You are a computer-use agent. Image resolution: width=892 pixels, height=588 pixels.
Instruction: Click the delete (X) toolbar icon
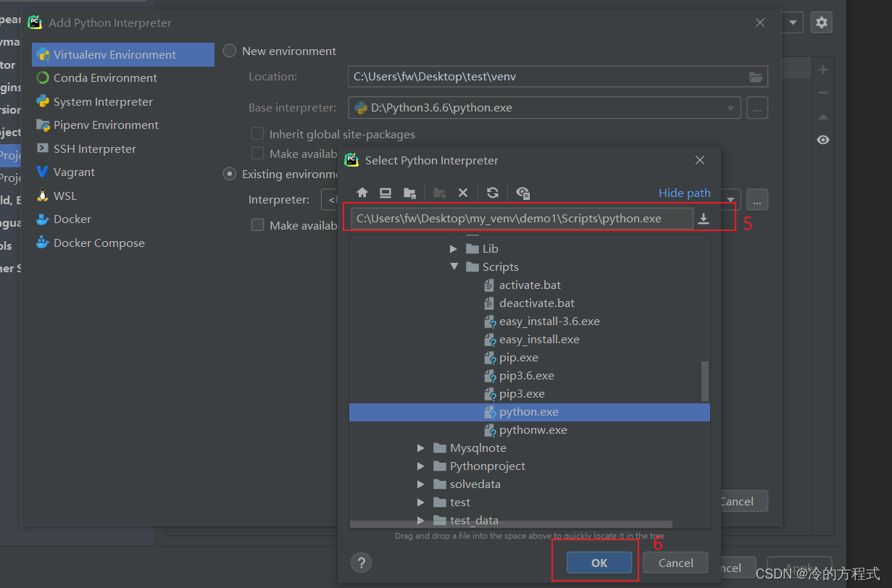pyautogui.click(x=463, y=193)
